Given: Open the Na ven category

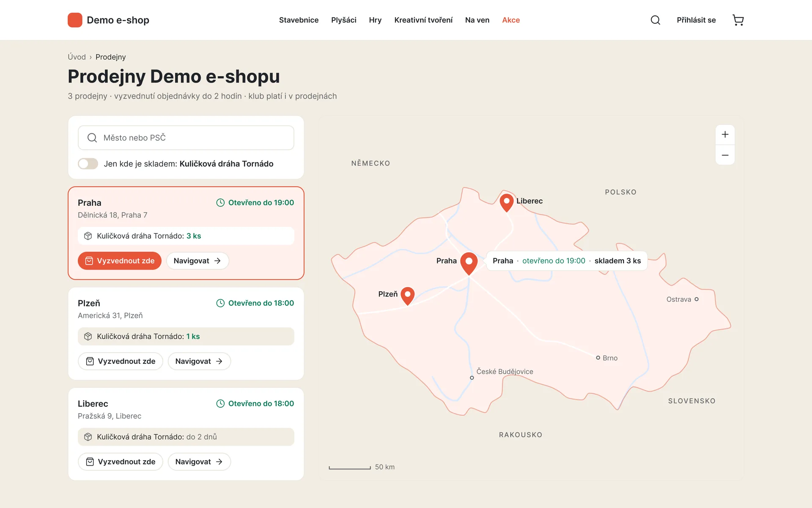Looking at the screenshot, I should 477,20.
